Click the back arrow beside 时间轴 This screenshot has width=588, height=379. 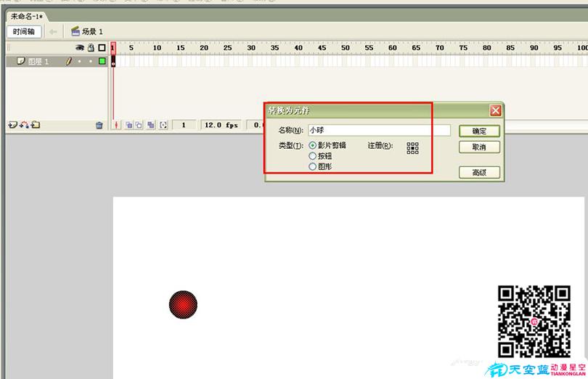coord(53,32)
